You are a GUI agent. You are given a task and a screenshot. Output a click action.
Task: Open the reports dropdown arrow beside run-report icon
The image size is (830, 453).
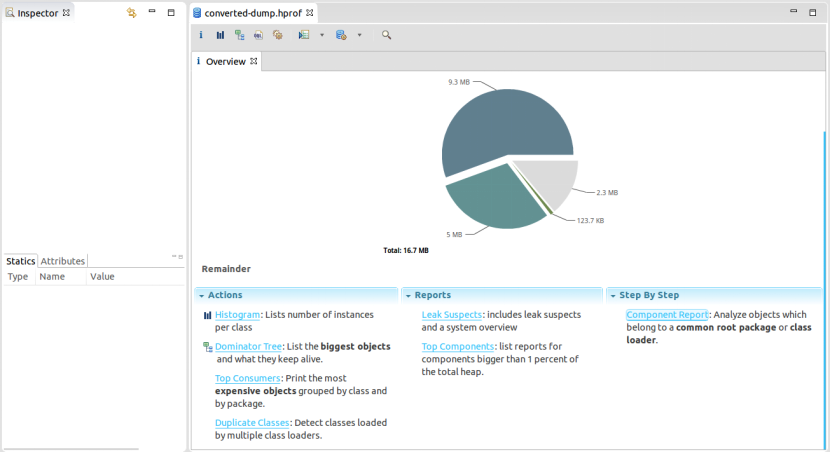[322, 35]
